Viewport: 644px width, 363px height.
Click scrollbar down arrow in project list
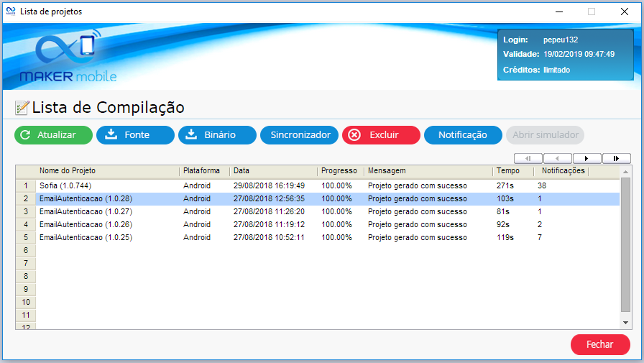(x=625, y=323)
